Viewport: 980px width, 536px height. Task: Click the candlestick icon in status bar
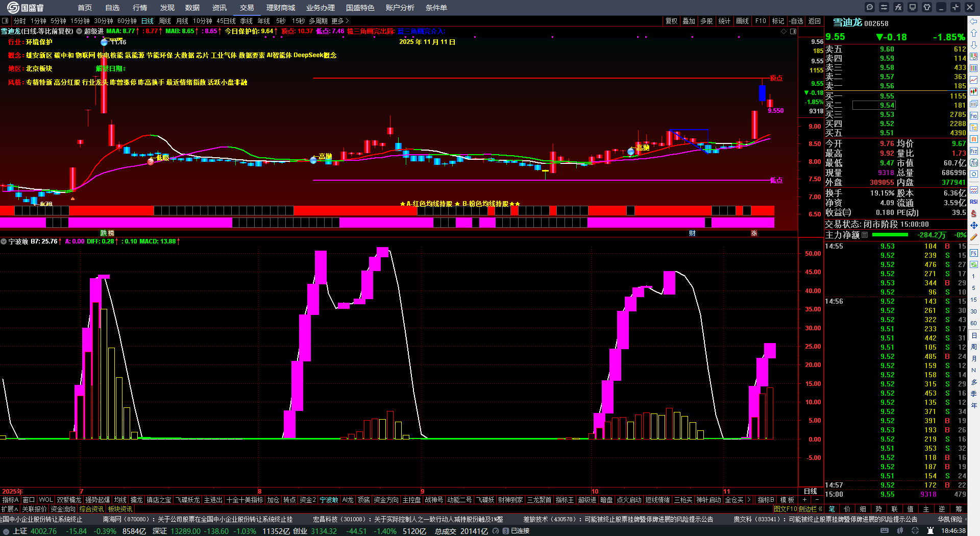899,531
